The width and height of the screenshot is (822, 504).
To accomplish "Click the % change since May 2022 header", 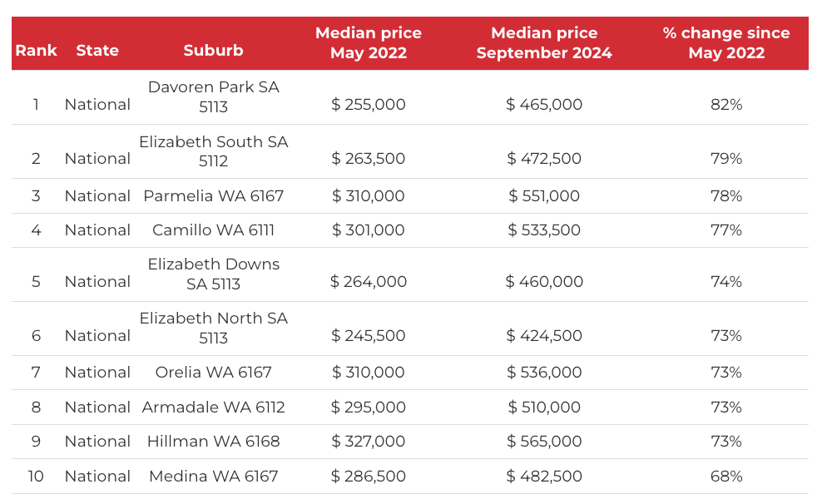I will coord(726,43).
